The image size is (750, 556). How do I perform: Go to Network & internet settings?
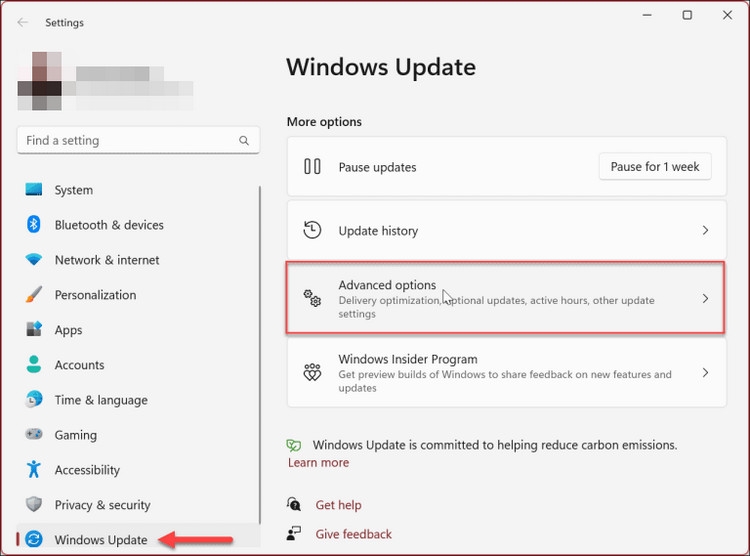pyautogui.click(x=138, y=260)
